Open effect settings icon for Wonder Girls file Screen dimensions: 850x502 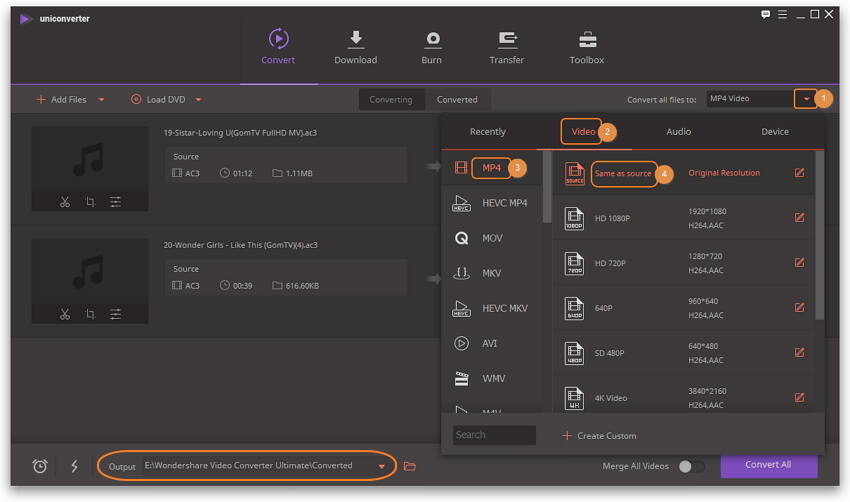coord(115,314)
